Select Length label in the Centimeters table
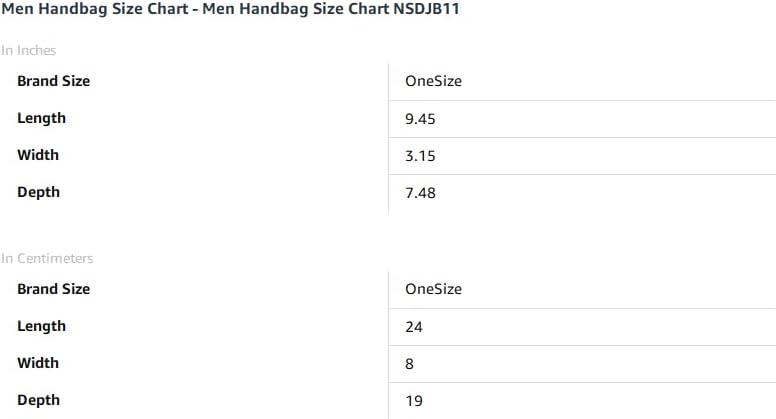The height and width of the screenshot is (419, 776). coord(41,326)
